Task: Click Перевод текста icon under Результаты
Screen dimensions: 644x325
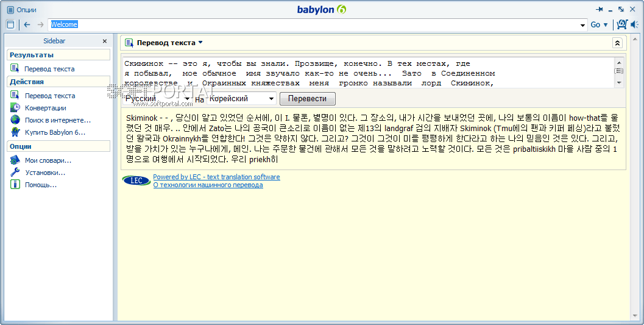Action: [x=15, y=68]
